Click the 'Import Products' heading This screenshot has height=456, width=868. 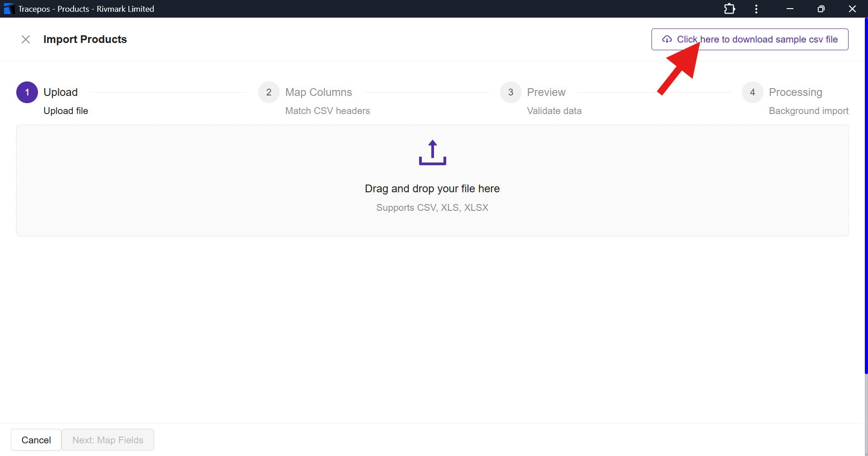click(x=85, y=39)
